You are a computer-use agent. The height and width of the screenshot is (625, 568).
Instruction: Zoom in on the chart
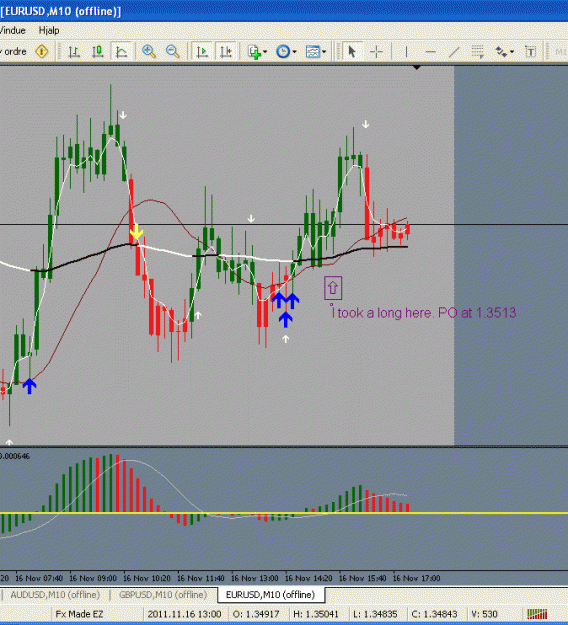click(x=149, y=52)
